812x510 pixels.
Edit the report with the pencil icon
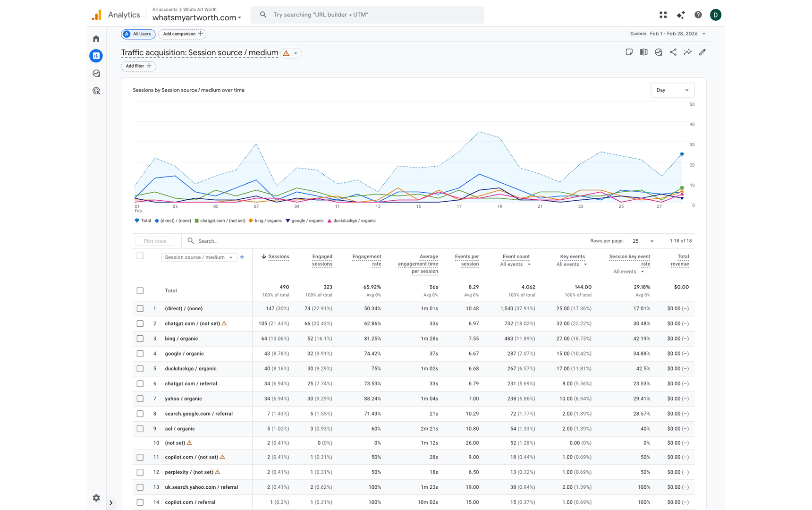pos(702,52)
